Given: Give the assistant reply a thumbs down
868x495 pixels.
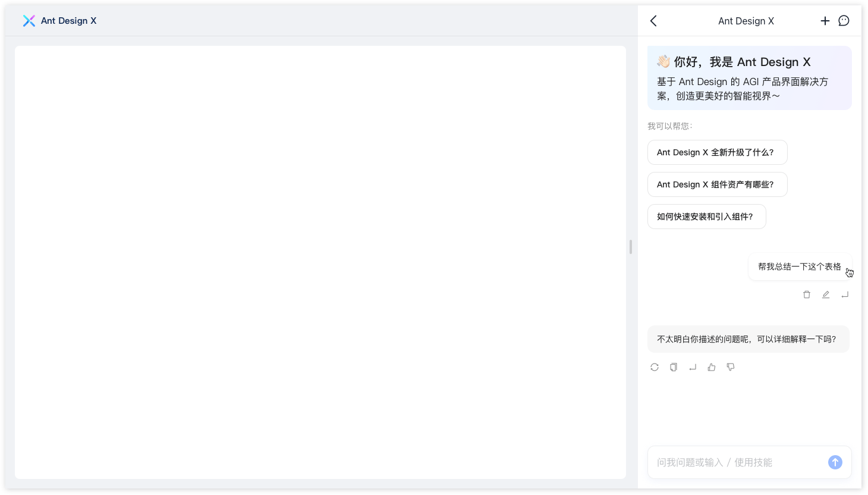Looking at the screenshot, I should tap(731, 367).
